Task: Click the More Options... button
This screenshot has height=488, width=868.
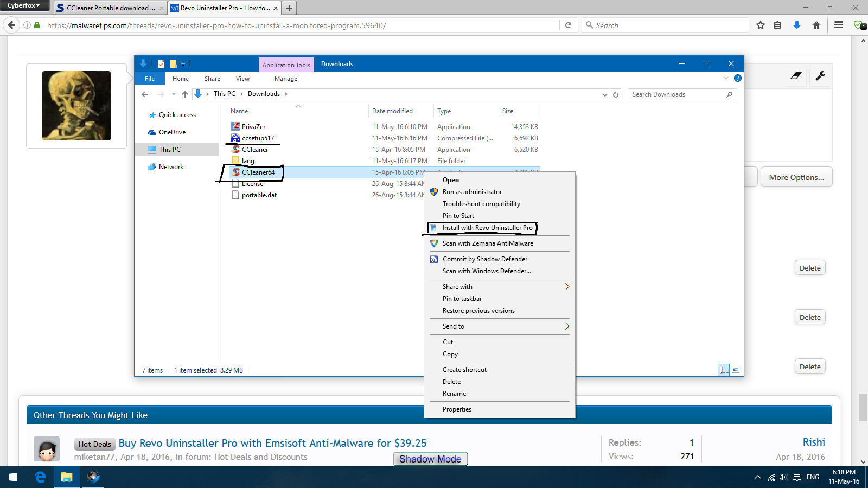Action: tap(796, 177)
